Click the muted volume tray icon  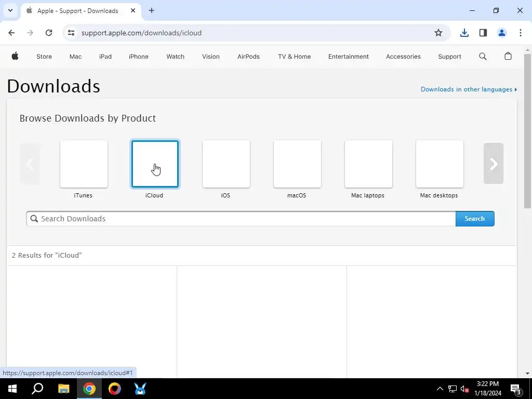[464, 389]
